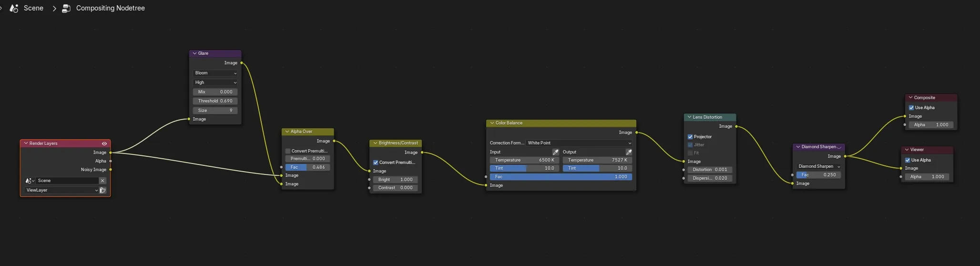Click the Output temperature eyedropper icon
980x266 pixels.
tap(629, 152)
